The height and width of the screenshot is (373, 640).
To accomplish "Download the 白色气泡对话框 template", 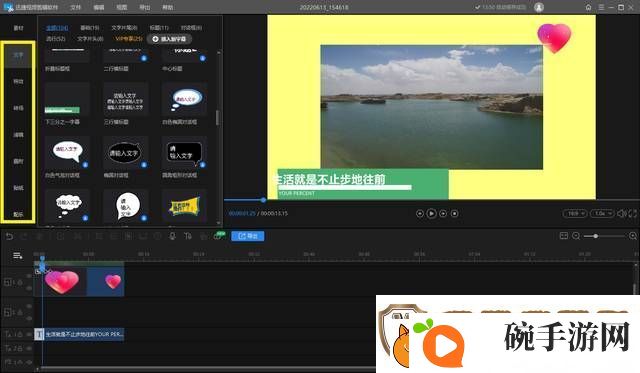I will point(85,165).
